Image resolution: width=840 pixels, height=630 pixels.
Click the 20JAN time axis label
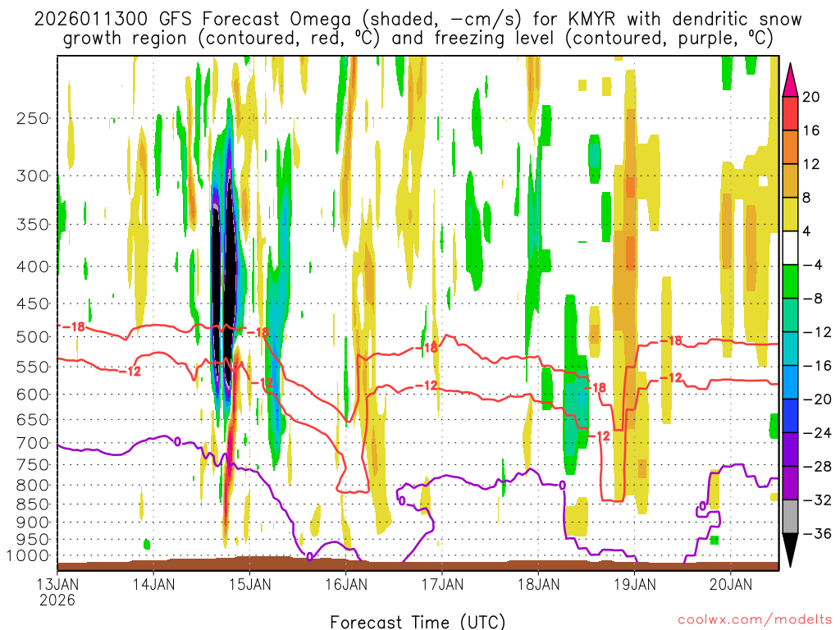coord(731,584)
